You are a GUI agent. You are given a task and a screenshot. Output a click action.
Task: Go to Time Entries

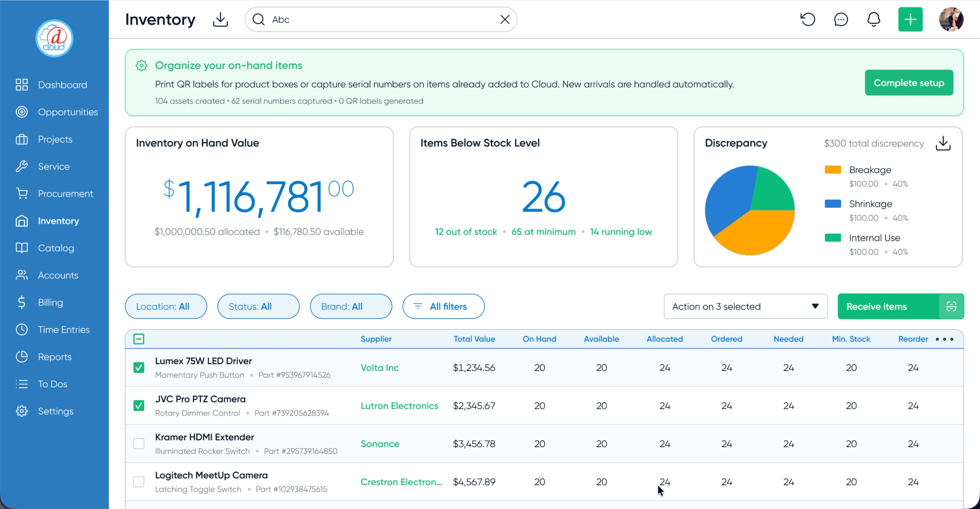[64, 329]
